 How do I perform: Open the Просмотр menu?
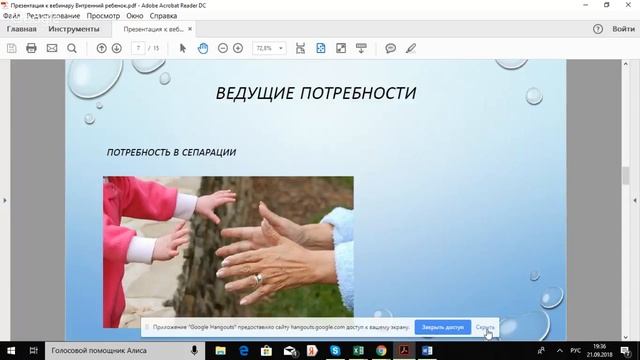point(103,16)
